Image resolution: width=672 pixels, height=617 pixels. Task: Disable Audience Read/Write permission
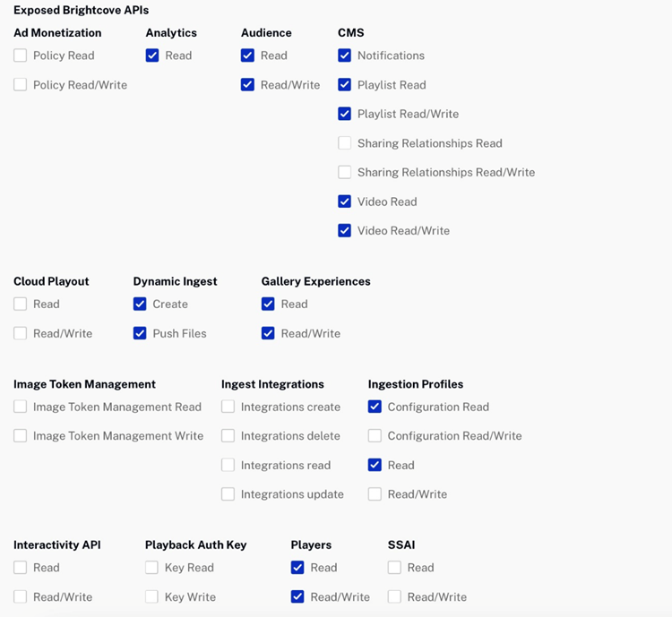[x=247, y=85]
